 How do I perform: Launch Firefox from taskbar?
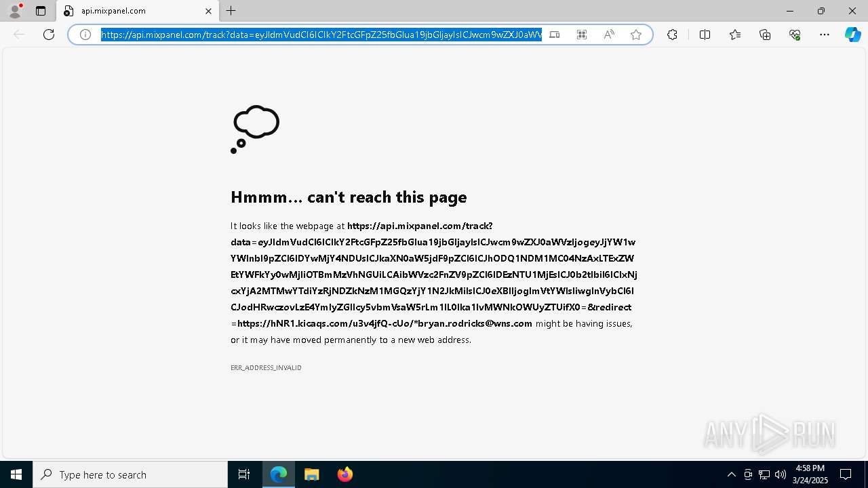pyautogui.click(x=345, y=474)
